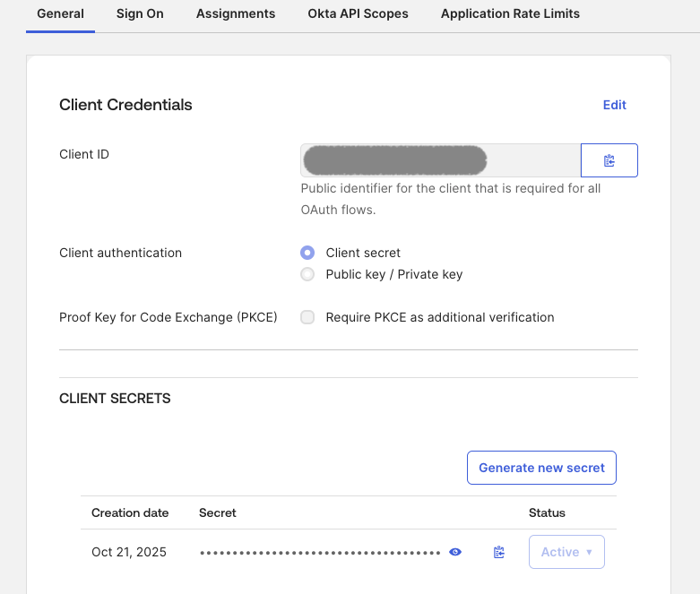Click the Client ID field

[x=441, y=160]
